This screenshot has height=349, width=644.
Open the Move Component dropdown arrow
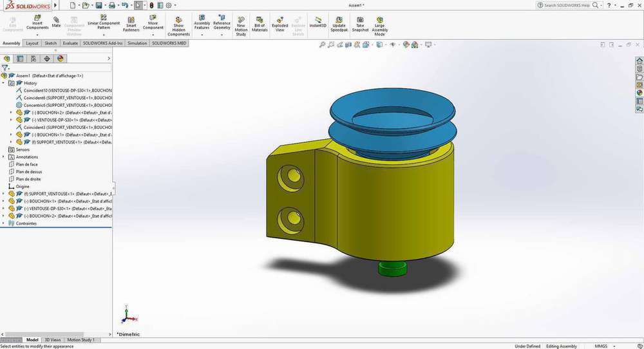click(153, 35)
